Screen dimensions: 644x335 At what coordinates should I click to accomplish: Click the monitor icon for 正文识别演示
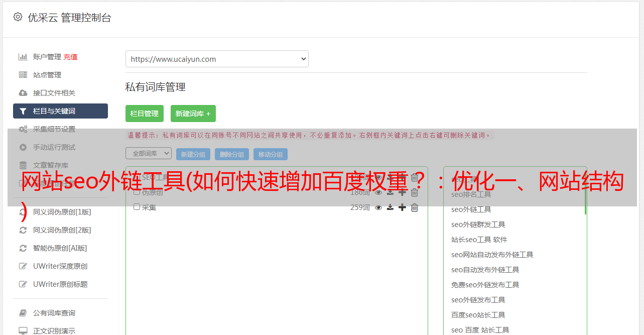click(x=23, y=331)
